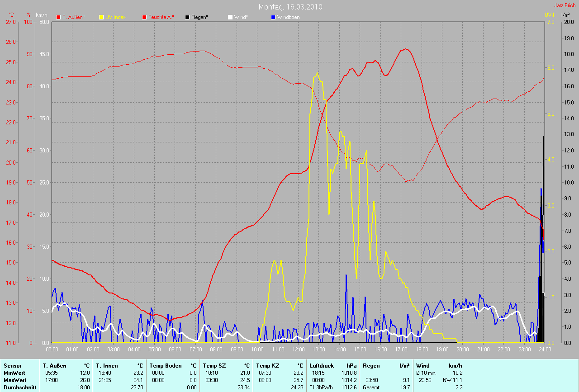Click the Temp KZ minimum time '07:30'
579x392 pixels.
coord(266,373)
